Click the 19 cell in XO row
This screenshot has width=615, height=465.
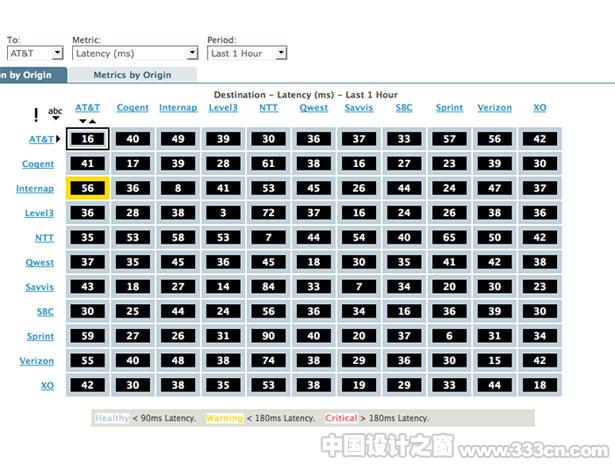coord(359,385)
